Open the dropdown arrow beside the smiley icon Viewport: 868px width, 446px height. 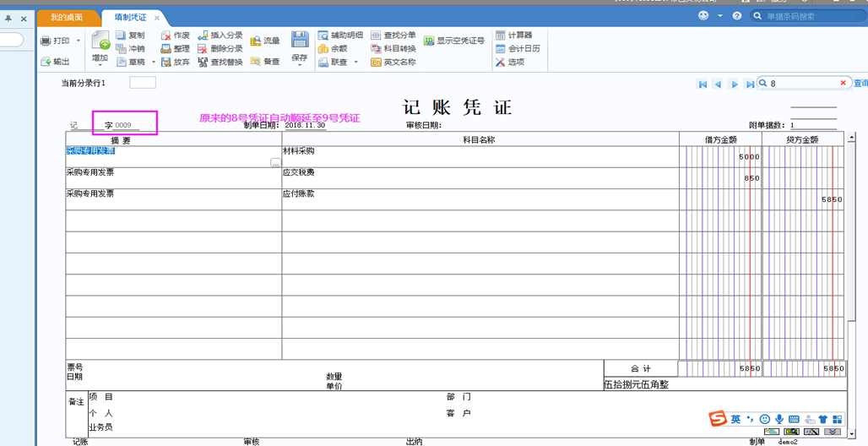click(x=720, y=16)
